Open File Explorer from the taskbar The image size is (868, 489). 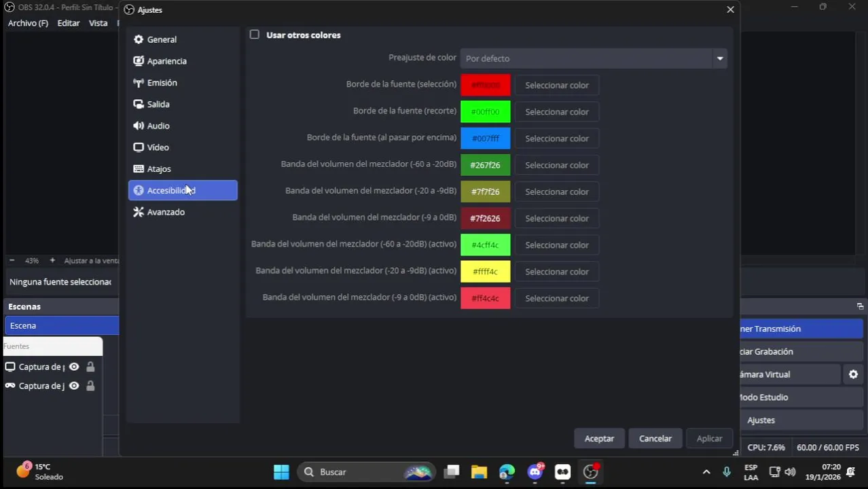click(480, 472)
